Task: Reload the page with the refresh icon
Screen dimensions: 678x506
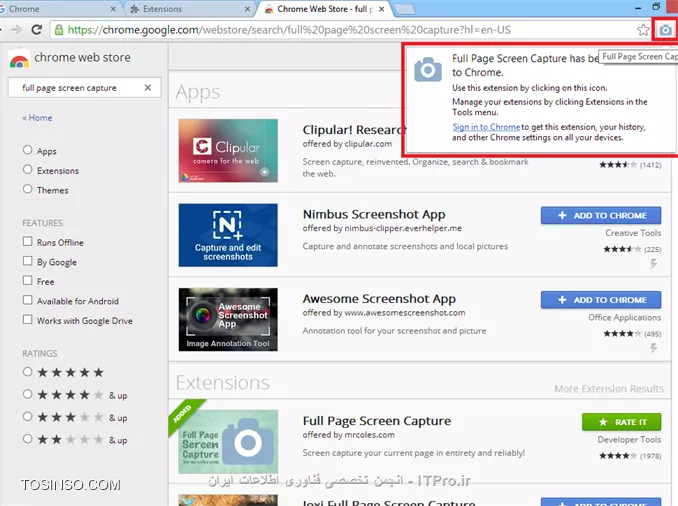Action: pyautogui.click(x=37, y=29)
